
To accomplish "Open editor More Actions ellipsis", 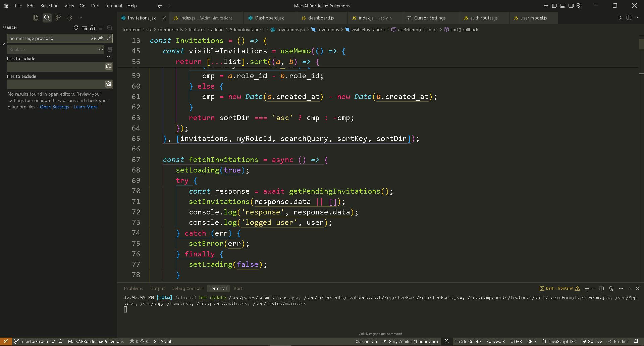I will pos(638,18).
